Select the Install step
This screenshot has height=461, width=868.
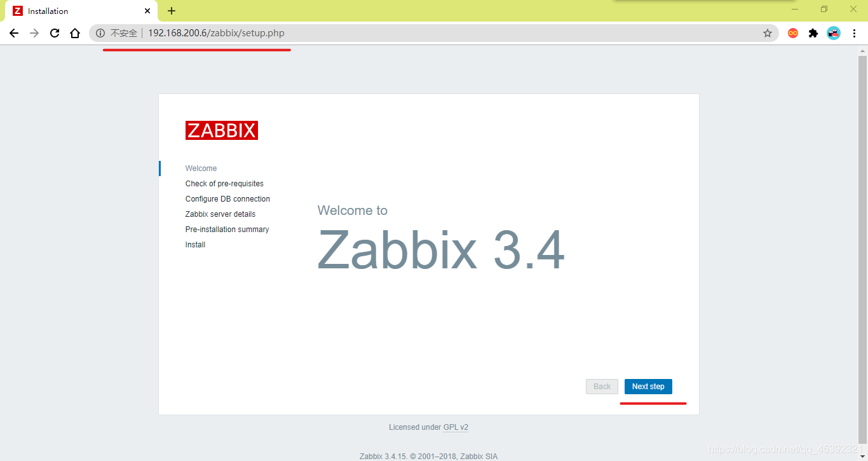point(195,245)
